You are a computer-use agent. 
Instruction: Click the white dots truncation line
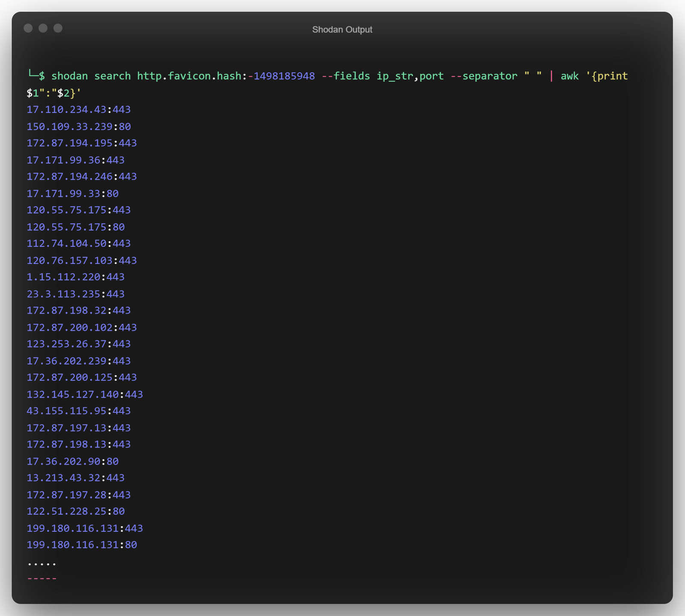coord(42,564)
